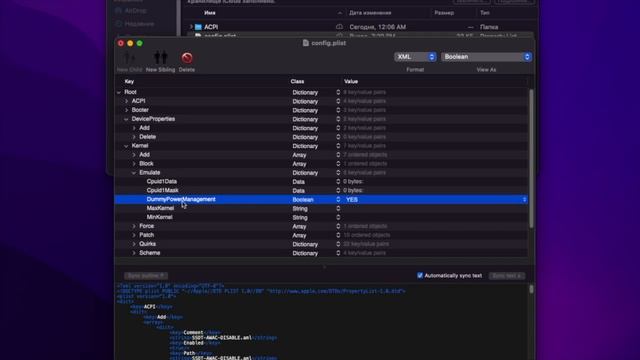Screen dimensions: 640x360
Task: Expand the Block array row
Action: pos(134,164)
